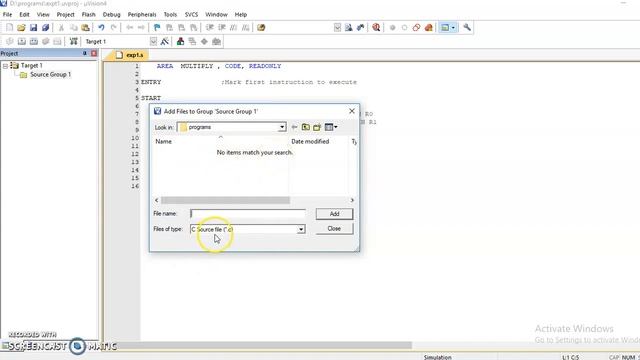Screen dimensions: 640x360
Task: Open the Flash menu
Action: [x=88, y=14]
